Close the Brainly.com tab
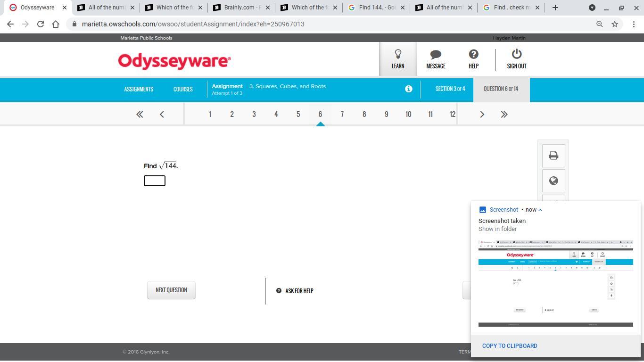 click(x=268, y=8)
